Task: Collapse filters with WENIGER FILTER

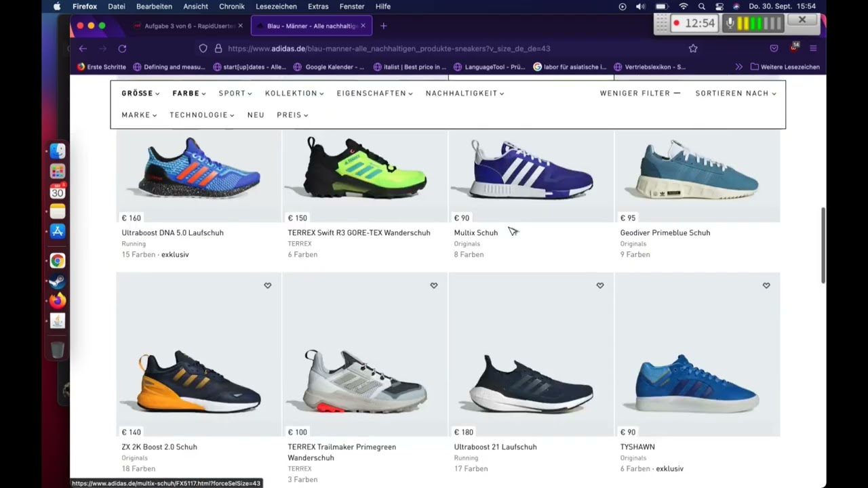Action: [x=640, y=94]
